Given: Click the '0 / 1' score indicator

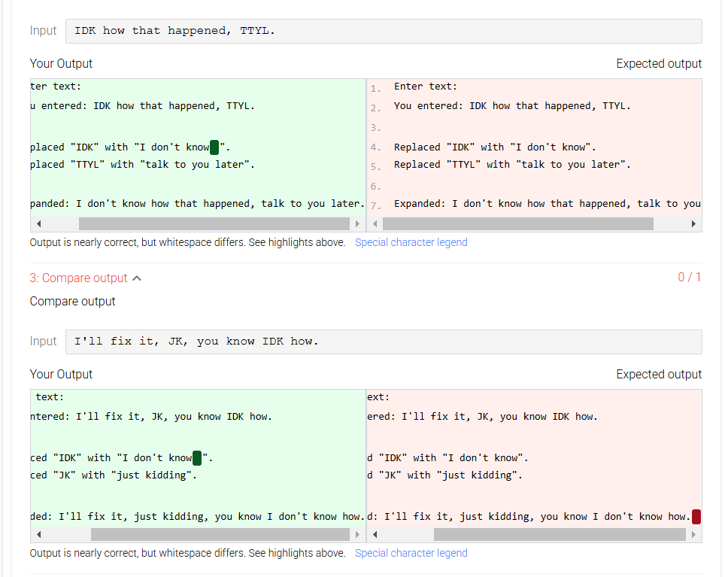Looking at the screenshot, I should click(x=690, y=277).
